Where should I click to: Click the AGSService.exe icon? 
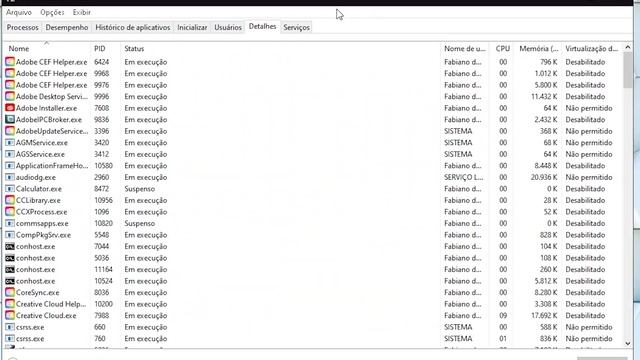(x=10, y=154)
